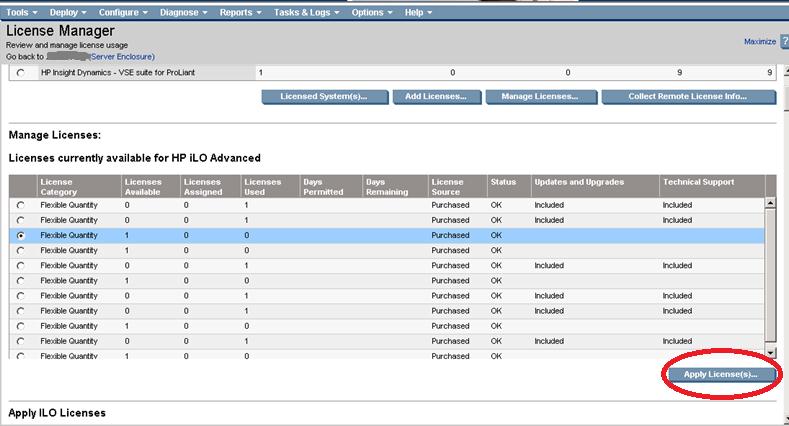This screenshot has height=426, width=789.
Task: Click the Licensed System(s)... button
Action: (x=325, y=97)
